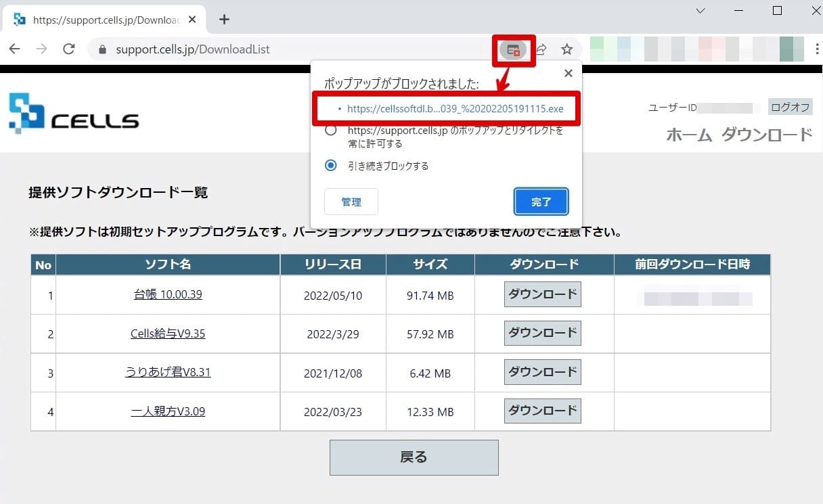Viewport: 823px width, 504px height.
Task: Open Cells給与V9.35 link
Action: pos(168,334)
